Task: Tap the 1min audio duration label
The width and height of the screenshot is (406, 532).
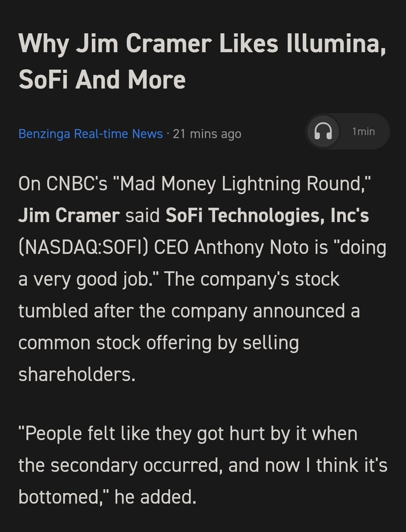Action: pyautogui.click(x=363, y=131)
